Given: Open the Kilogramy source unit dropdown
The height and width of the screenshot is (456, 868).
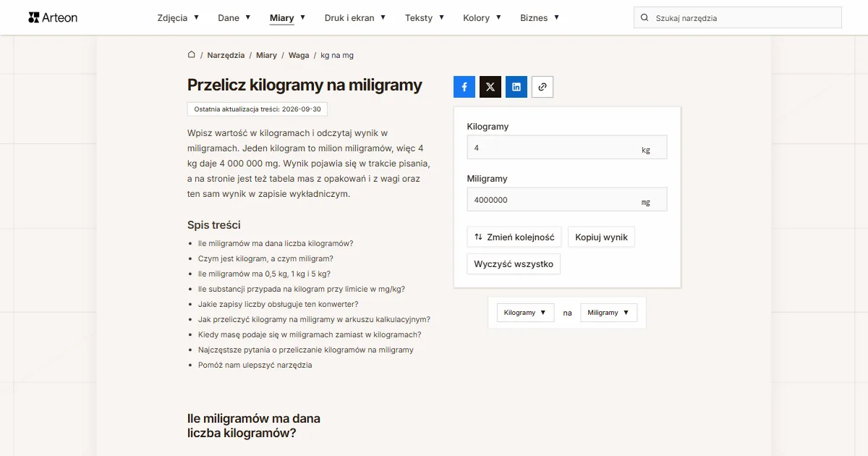Looking at the screenshot, I should point(525,313).
